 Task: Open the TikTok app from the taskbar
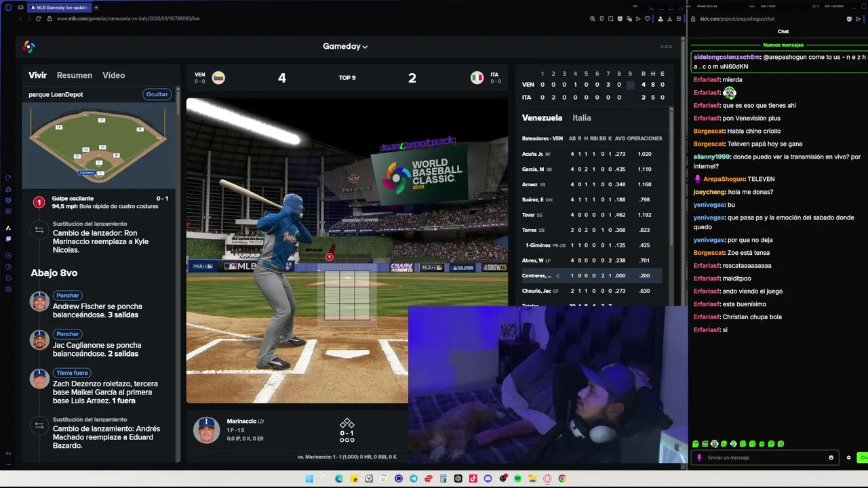pyautogui.click(x=473, y=479)
